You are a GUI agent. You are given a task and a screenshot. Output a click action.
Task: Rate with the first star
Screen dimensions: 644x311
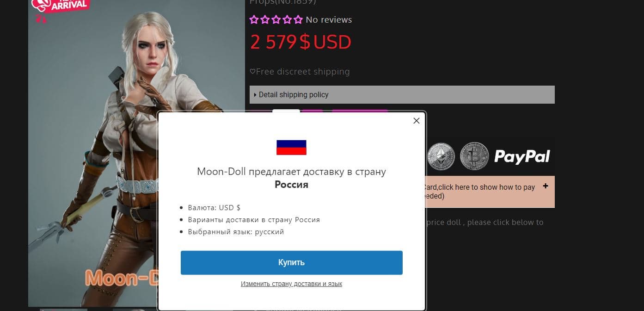click(254, 19)
